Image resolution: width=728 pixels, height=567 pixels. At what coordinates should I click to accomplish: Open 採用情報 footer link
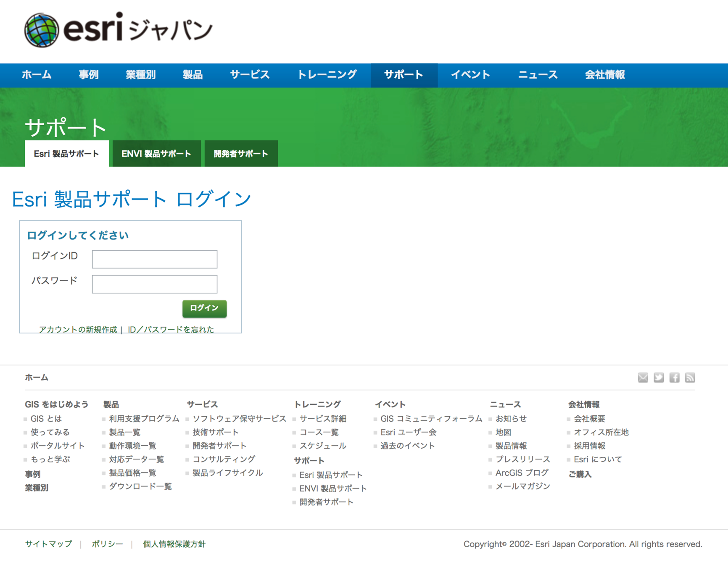tap(589, 446)
